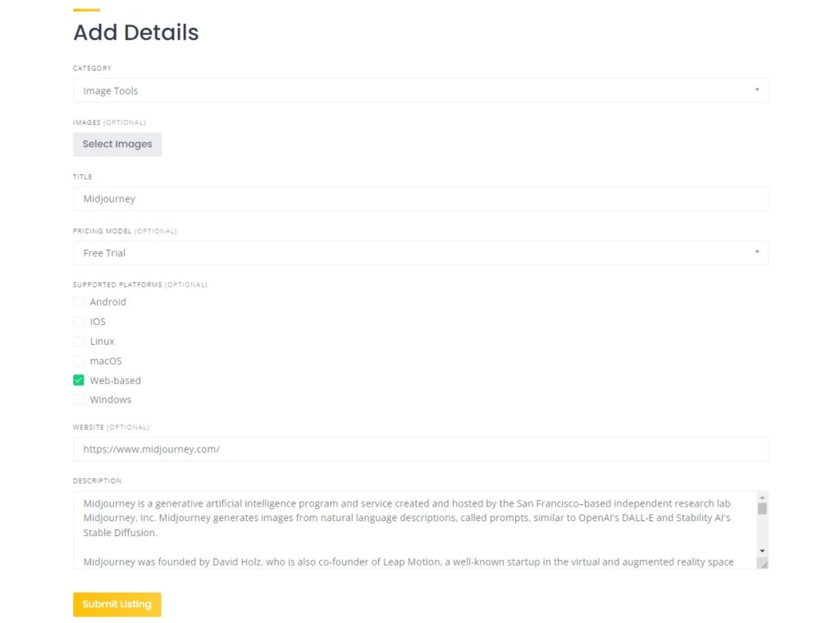
Task: Uncheck the Web-based platform checkbox
Action: pyautogui.click(x=79, y=380)
